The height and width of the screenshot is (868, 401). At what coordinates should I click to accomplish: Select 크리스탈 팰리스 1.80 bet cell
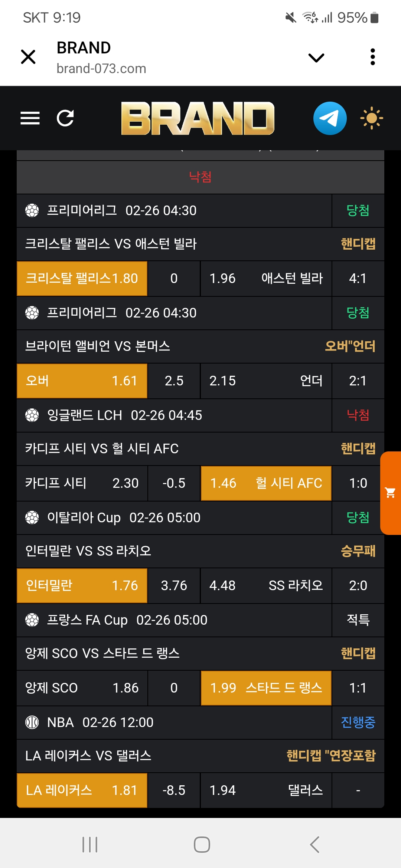(x=82, y=279)
